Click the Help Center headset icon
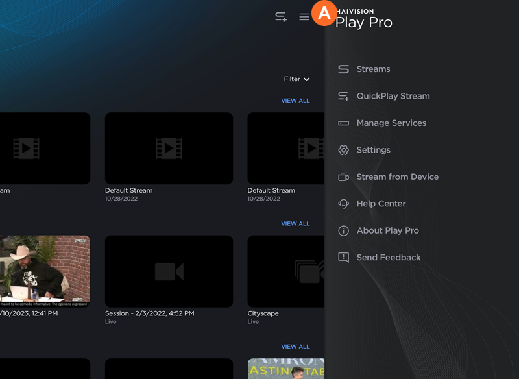 click(x=344, y=204)
